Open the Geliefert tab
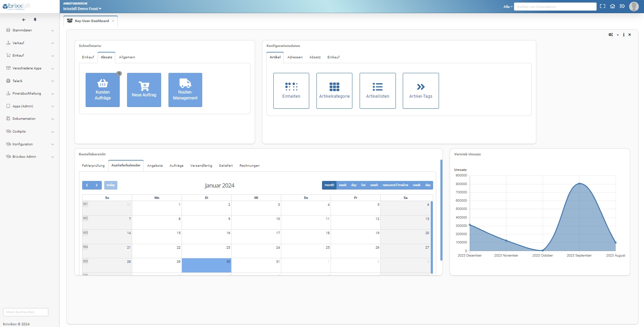Image resolution: width=644 pixels, height=327 pixels. coord(226,166)
